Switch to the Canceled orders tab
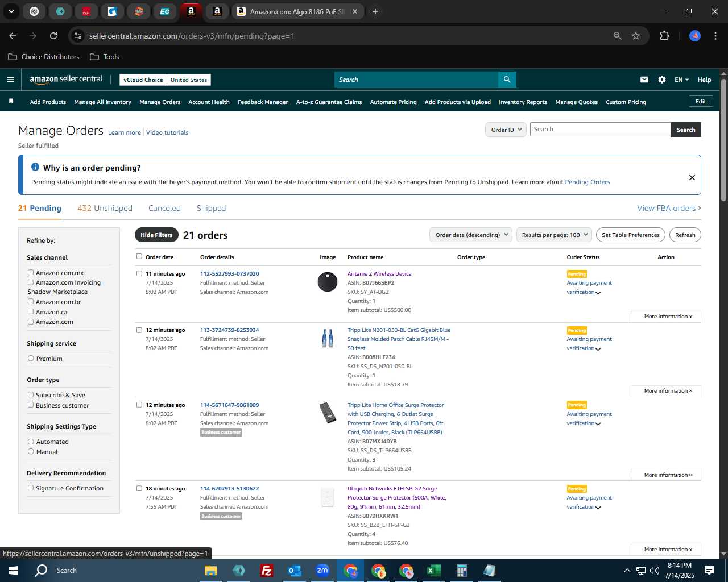728x582 pixels. (164, 208)
